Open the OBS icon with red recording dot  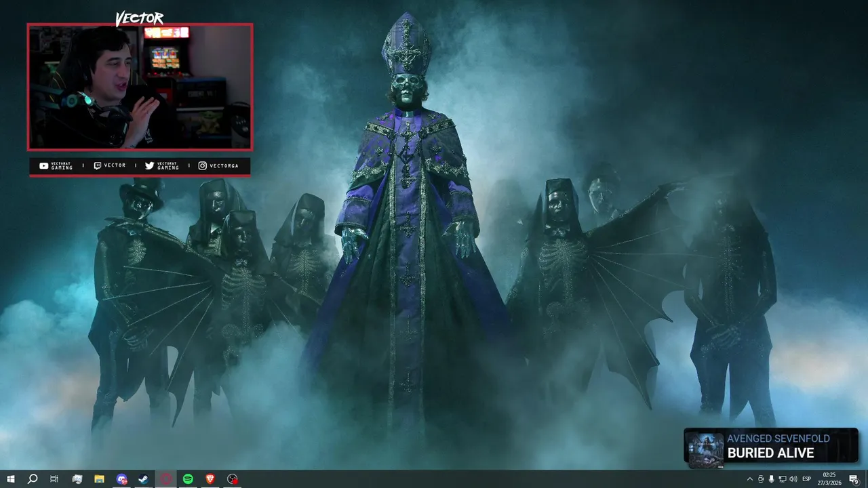click(x=233, y=479)
